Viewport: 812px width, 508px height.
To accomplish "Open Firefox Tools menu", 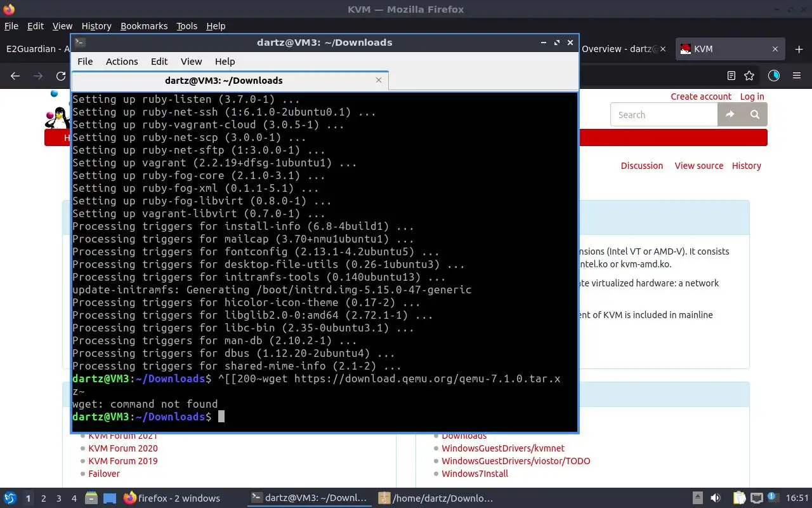I will click(187, 26).
